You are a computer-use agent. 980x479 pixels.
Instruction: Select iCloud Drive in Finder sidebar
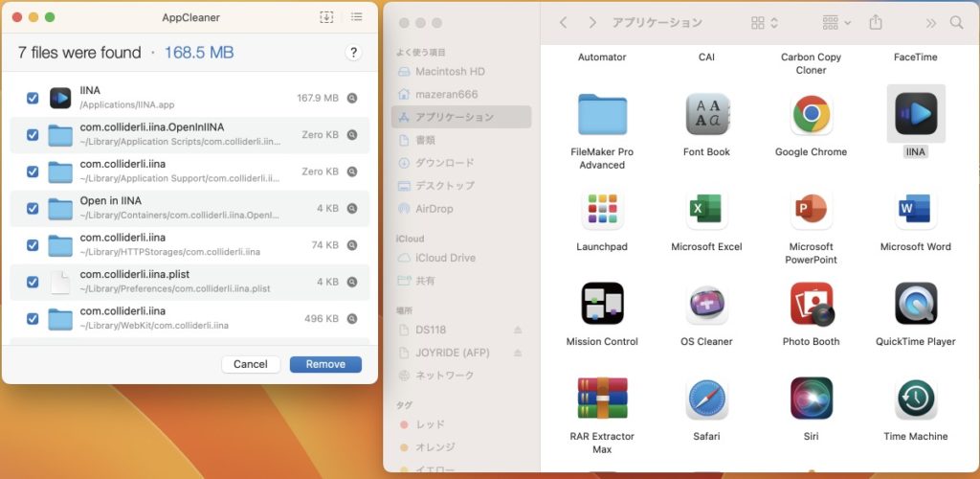[x=461, y=258]
